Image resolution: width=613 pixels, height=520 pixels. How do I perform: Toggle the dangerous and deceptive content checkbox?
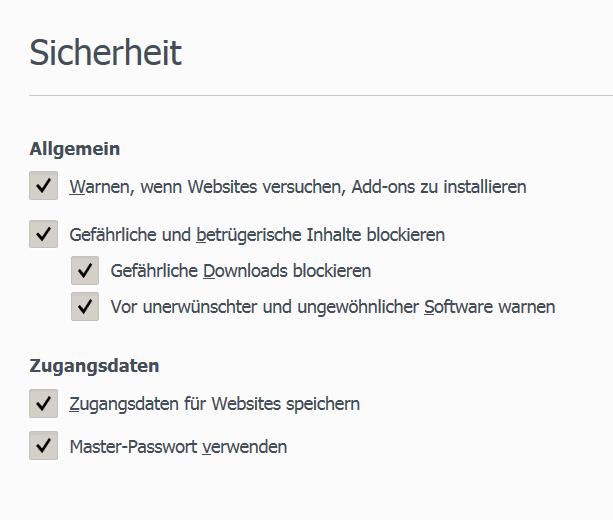44,235
